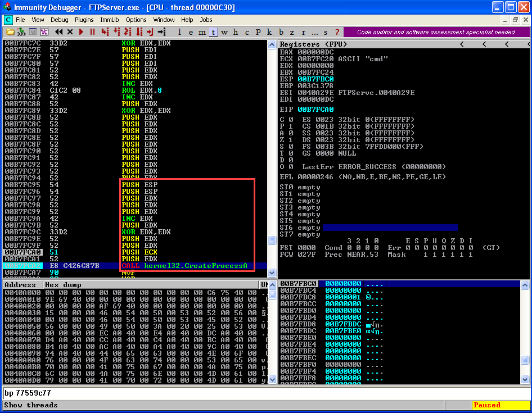Open CPU window with 'c' button

click(247, 32)
